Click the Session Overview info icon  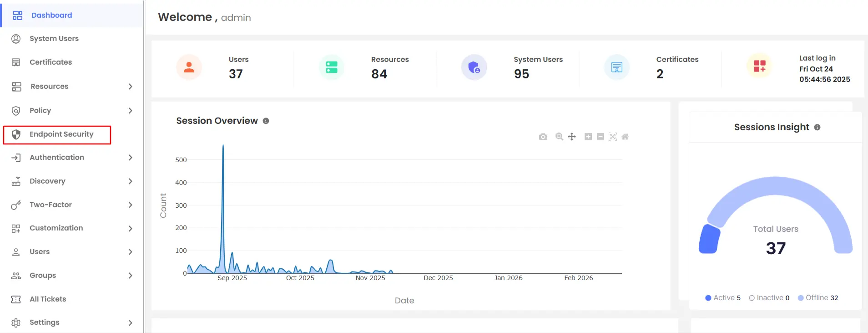click(266, 121)
